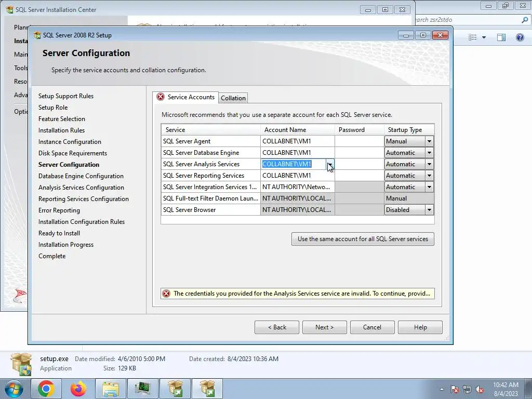
Task: Click Use the same account for all SQL Server services
Action: [363, 239]
